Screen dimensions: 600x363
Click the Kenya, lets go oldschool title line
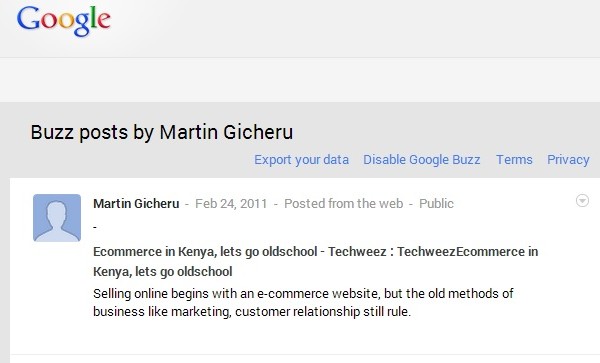click(x=163, y=272)
